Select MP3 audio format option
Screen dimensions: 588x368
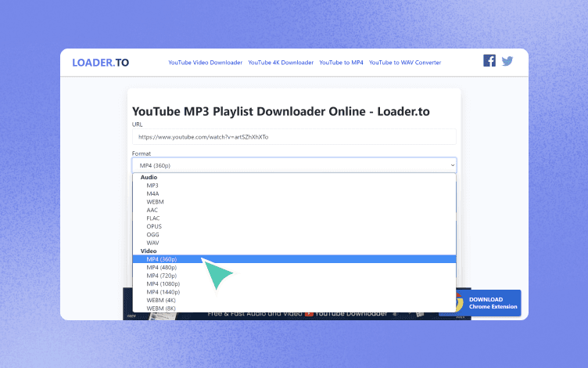pyautogui.click(x=294, y=186)
